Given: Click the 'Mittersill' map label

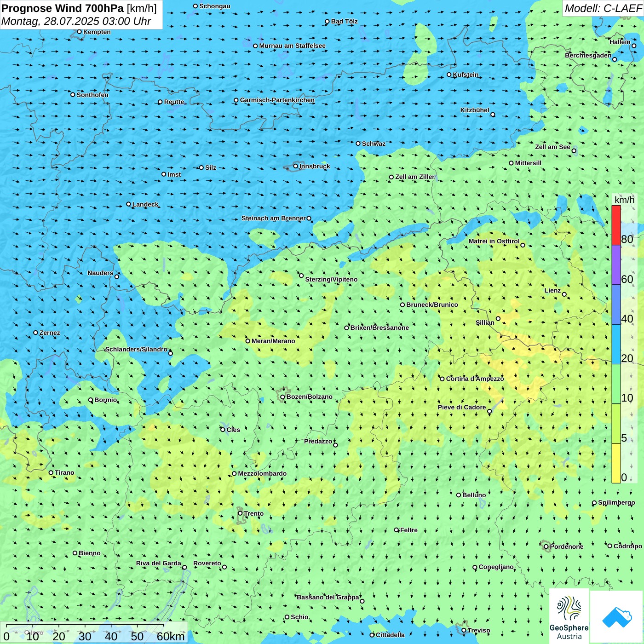Looking at the screenshot, I should tap(528, 163).
